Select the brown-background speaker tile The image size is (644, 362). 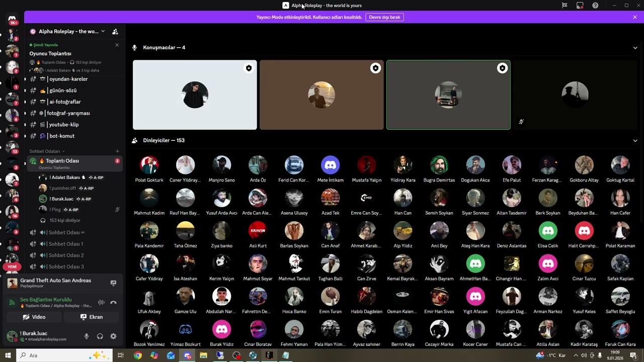(321, 95)
